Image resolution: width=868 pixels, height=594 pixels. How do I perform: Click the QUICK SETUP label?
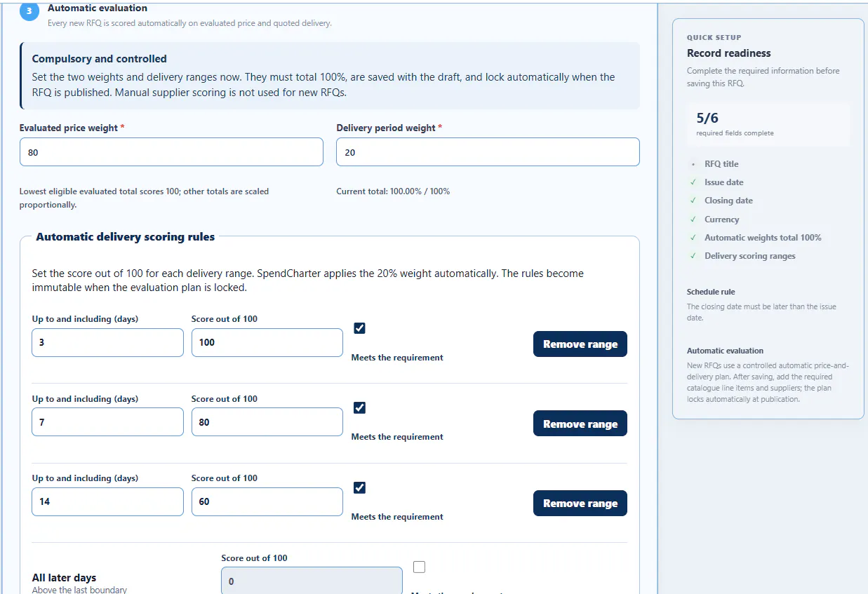point(714,38)
